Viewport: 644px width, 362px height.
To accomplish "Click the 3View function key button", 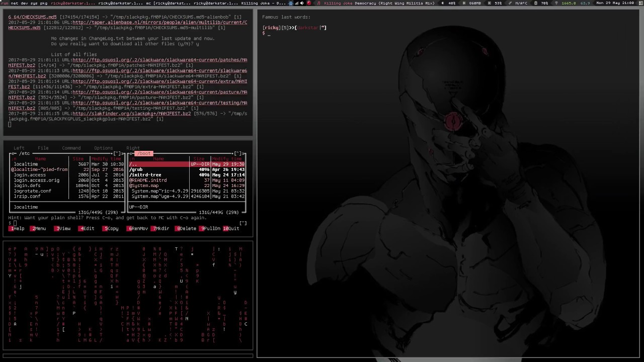I will pos(63,229).
